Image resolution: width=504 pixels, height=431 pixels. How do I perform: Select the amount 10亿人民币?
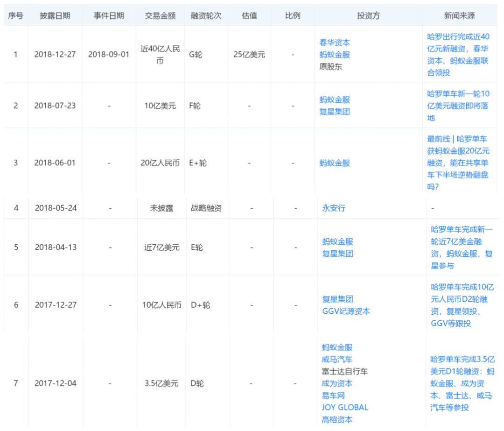pyautogui.click(x=161, y=305)
